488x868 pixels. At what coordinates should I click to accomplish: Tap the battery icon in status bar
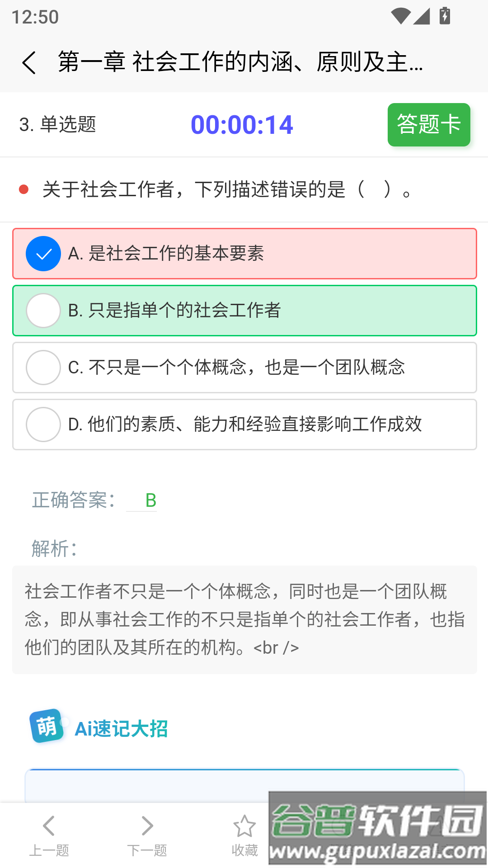(x=445, y=16)
